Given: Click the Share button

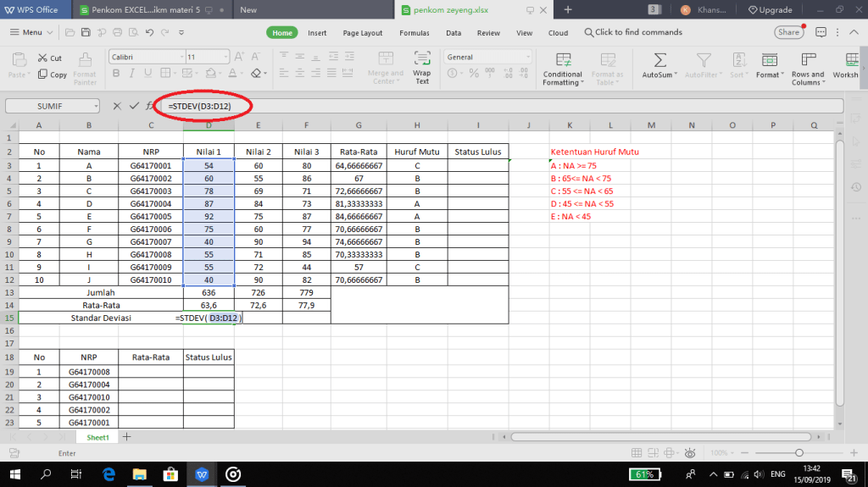Looking at the screenshot, I should (788, 32).
